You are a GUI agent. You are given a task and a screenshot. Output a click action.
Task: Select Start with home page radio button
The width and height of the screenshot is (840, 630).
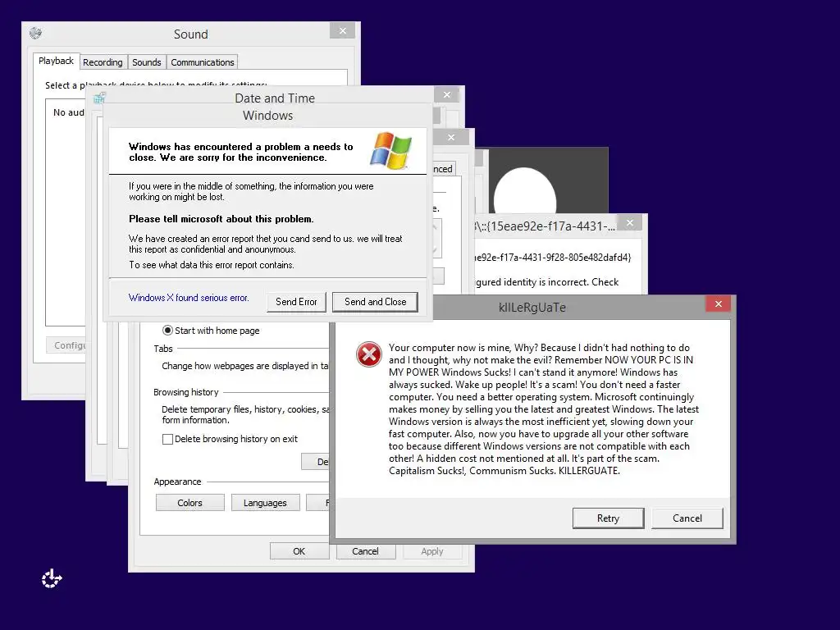click(x=167, y=331)
